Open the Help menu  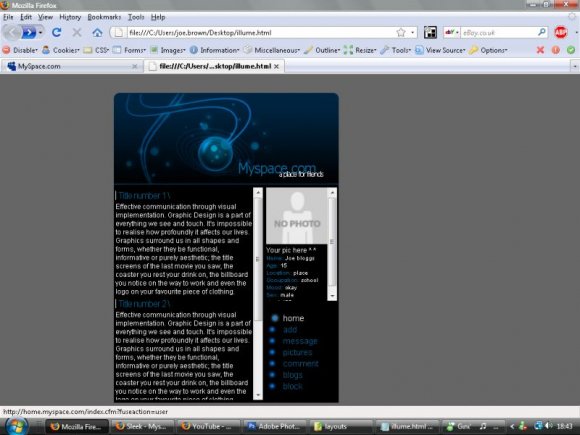point(158,17)
